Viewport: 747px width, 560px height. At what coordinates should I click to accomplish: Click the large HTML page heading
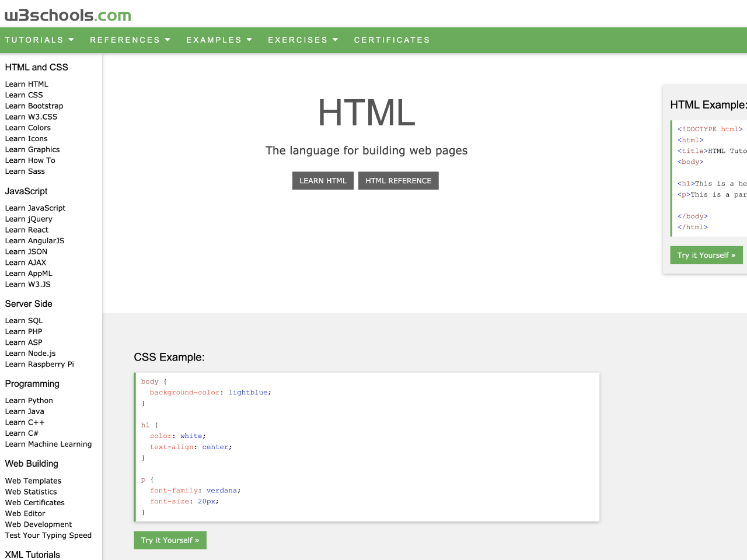[x=366, y=113]
